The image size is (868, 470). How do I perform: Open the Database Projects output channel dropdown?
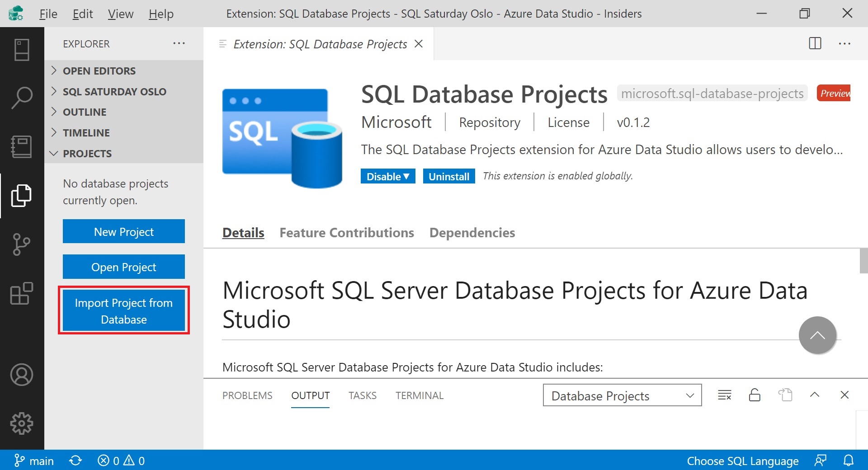[622, 395]
